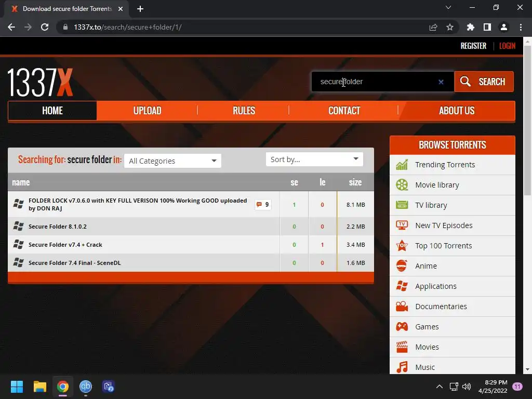Open the Chrome profile avatar
Image resolution: width=532 pixels, height=399 pixels.
[504, 27]
